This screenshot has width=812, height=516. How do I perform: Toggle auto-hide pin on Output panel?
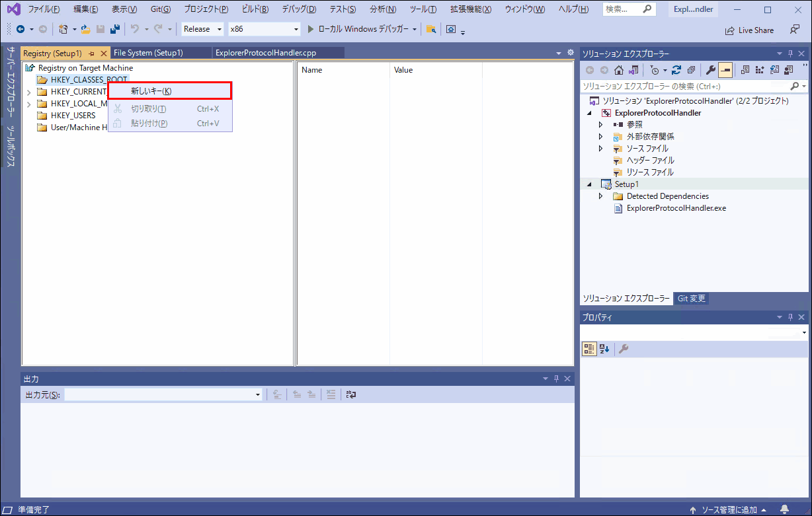click(x=556, y=379)
